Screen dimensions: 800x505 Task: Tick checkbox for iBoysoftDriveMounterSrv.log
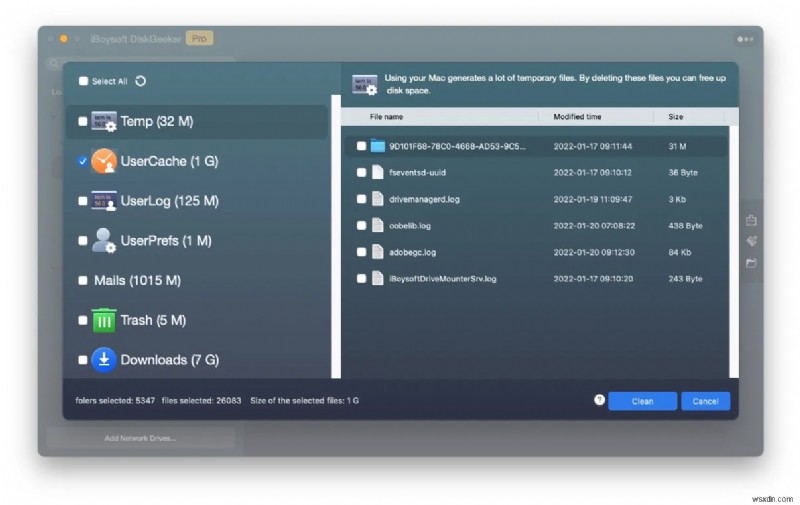click(x=361, y=279)
